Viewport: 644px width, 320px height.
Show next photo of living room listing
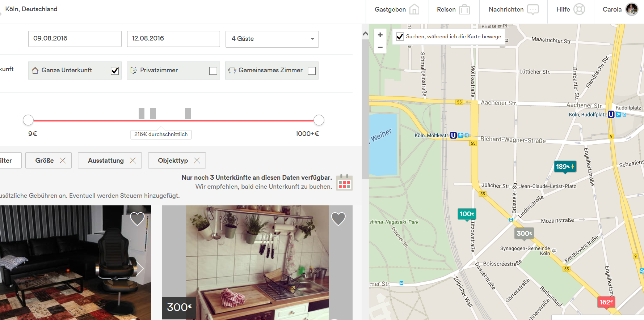tap(140, 268)
